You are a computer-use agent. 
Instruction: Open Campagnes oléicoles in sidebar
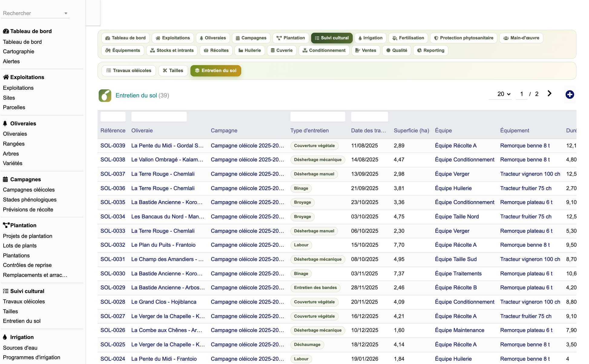(29, 190)
